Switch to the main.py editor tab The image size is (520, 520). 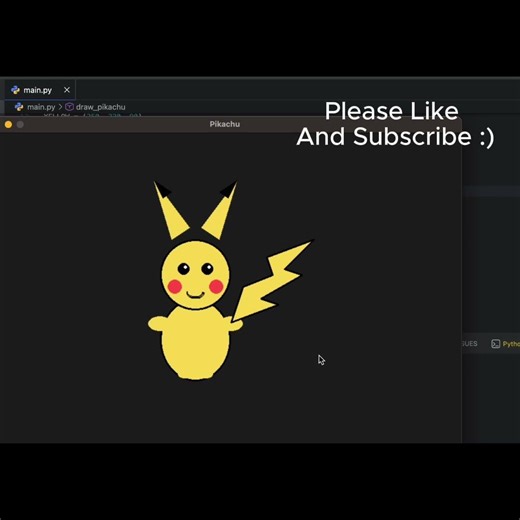point(39,90)
